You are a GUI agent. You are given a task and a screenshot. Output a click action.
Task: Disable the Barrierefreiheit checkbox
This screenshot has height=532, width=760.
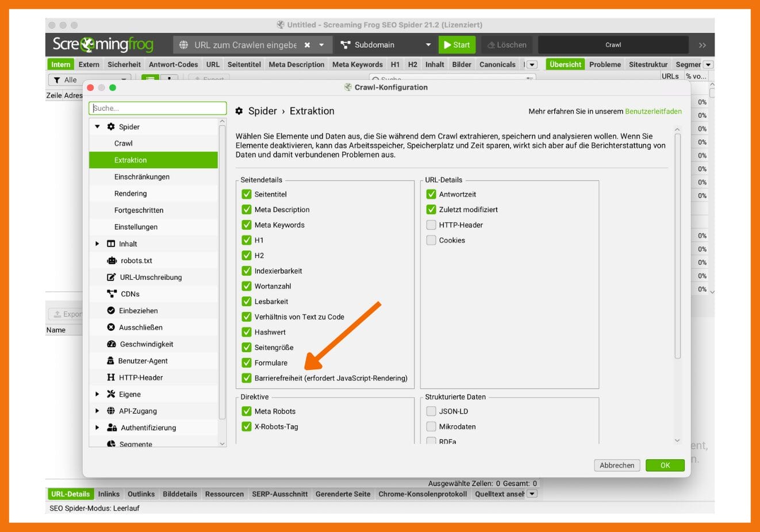point(247,378)
